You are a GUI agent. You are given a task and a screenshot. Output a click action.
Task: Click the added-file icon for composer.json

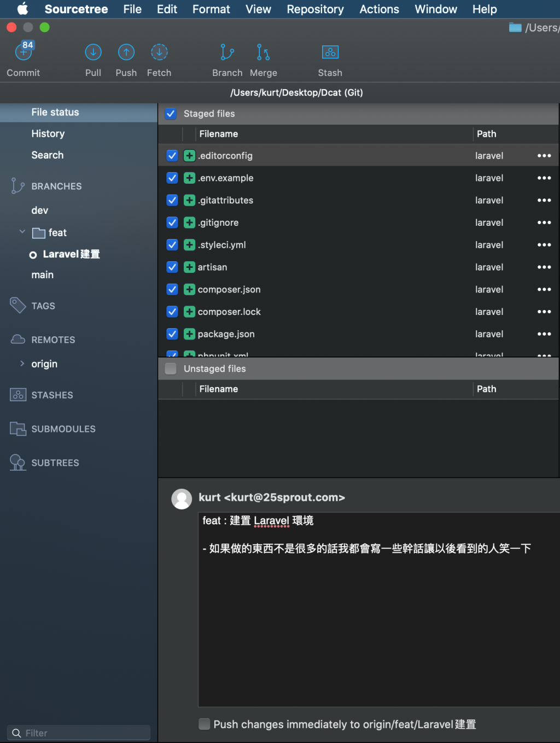click(x=189, y=290)
